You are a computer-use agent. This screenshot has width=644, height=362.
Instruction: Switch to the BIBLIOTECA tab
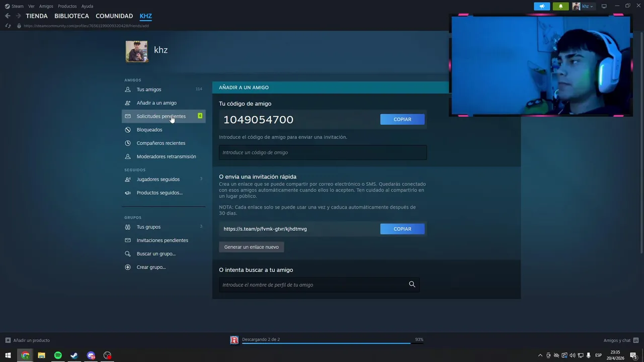[x=71, y=16]
